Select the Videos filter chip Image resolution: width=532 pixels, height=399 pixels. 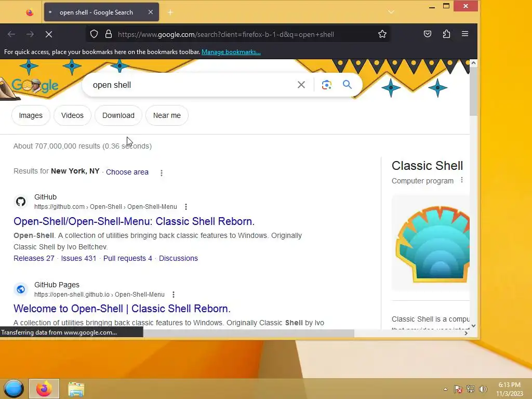[x=72, y=115]
